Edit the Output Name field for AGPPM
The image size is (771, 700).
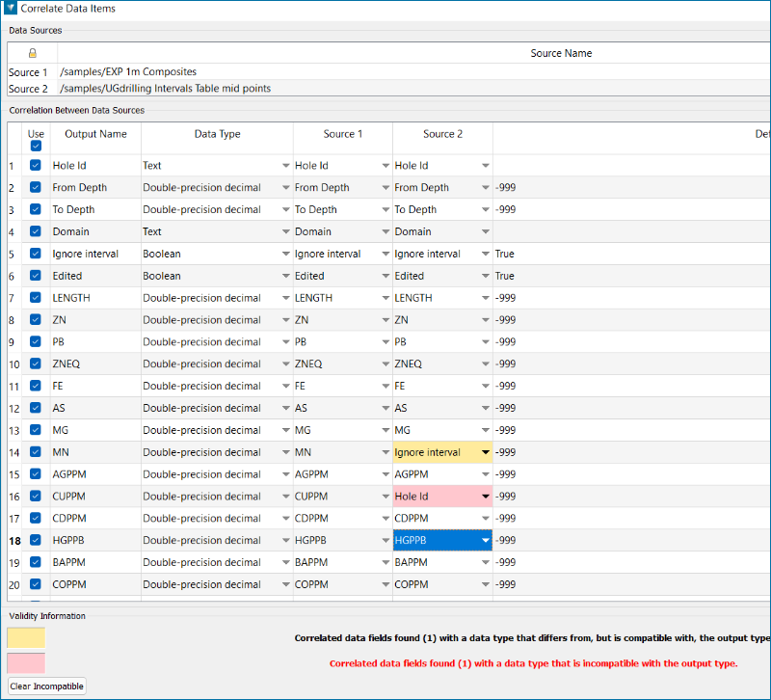(95, 474)
